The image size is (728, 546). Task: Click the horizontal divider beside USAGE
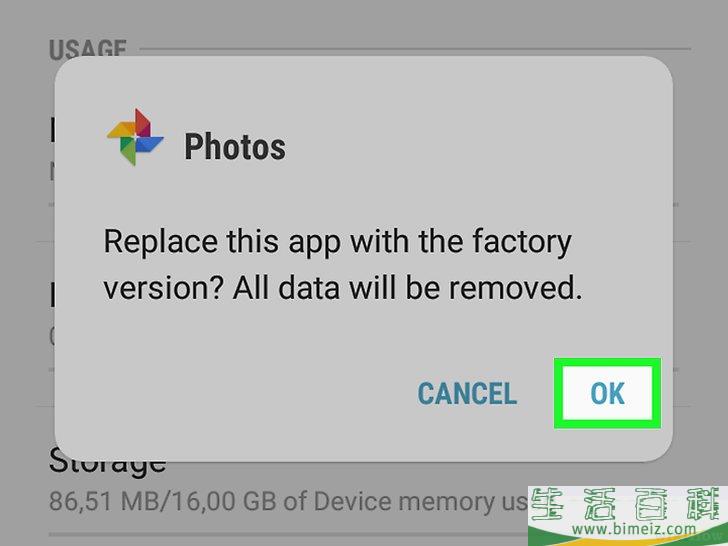415,48
